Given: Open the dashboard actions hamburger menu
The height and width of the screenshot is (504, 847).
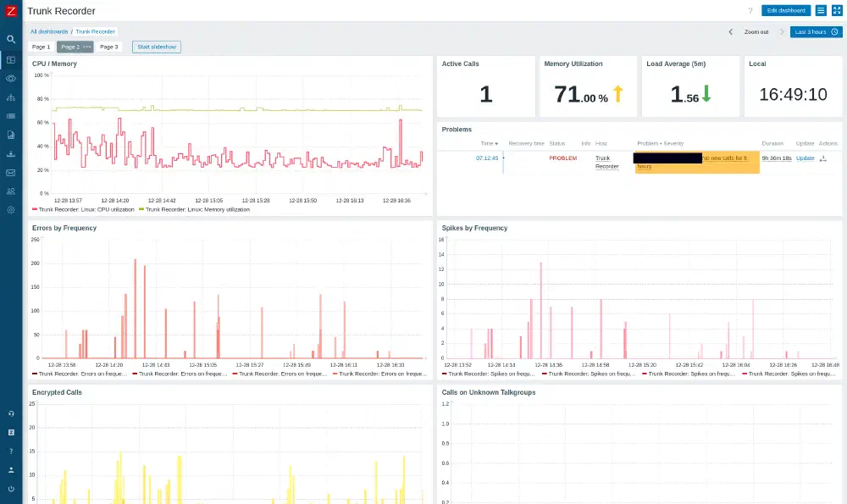Looking at the screenshot, I should 821,10.
